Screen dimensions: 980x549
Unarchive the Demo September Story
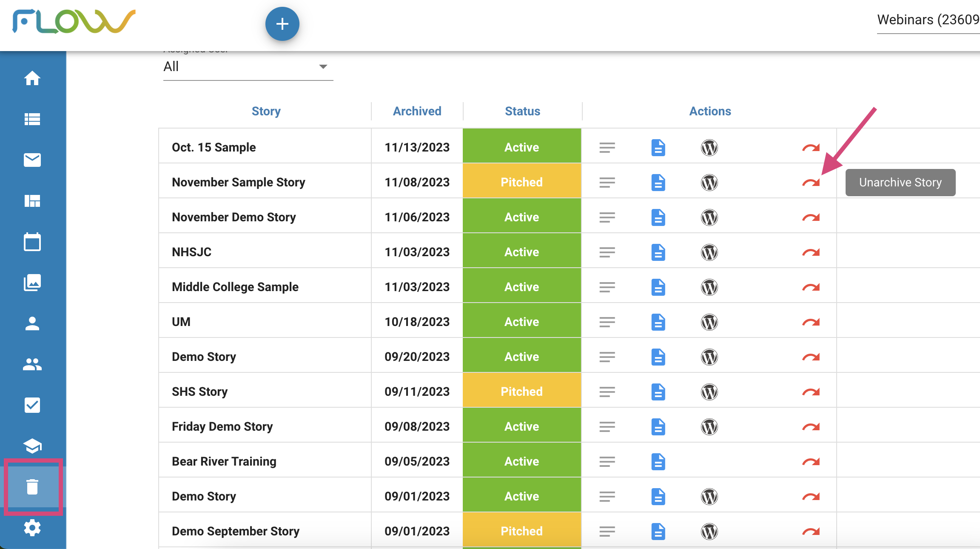[x=811, y=532]
